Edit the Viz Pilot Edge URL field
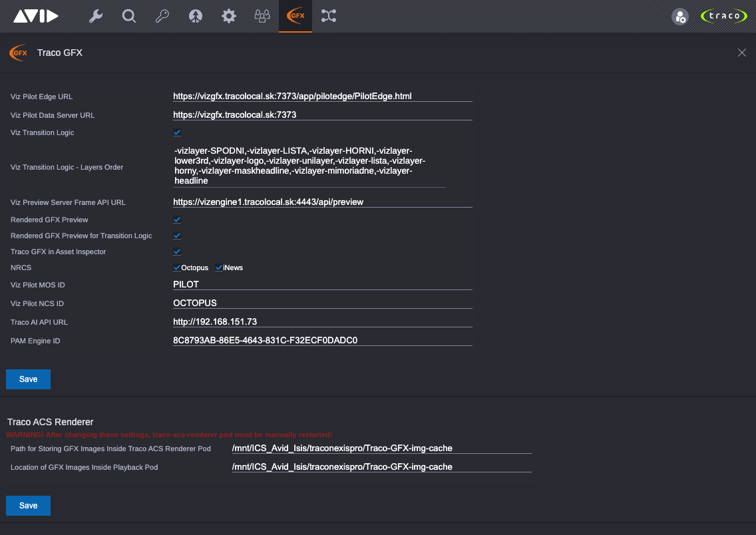 click(323, 96)
